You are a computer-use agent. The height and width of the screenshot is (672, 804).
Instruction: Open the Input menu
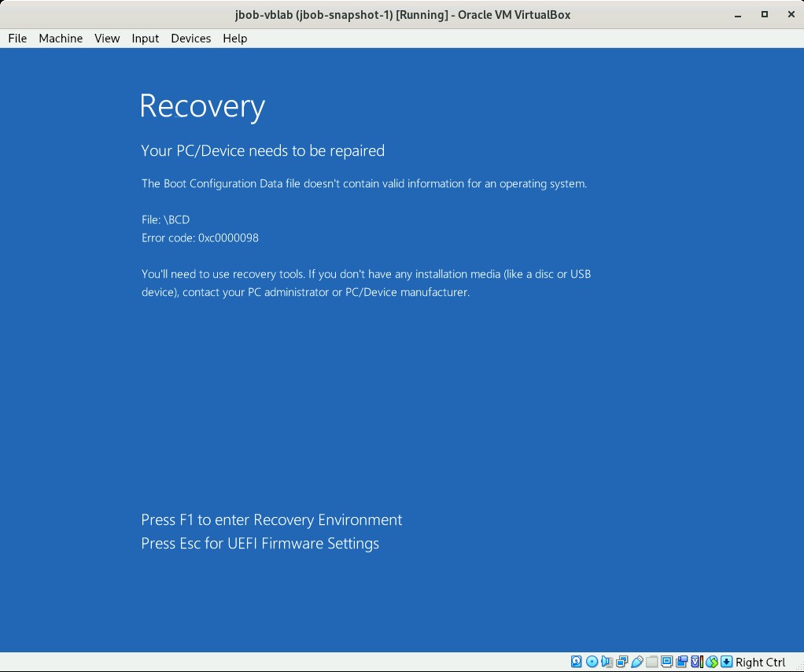146,38
